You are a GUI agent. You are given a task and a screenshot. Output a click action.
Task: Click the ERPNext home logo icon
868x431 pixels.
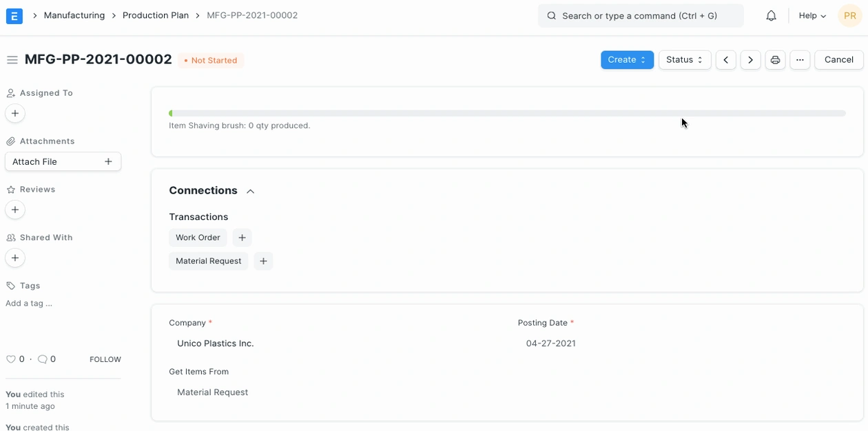[x=14, y=16]
